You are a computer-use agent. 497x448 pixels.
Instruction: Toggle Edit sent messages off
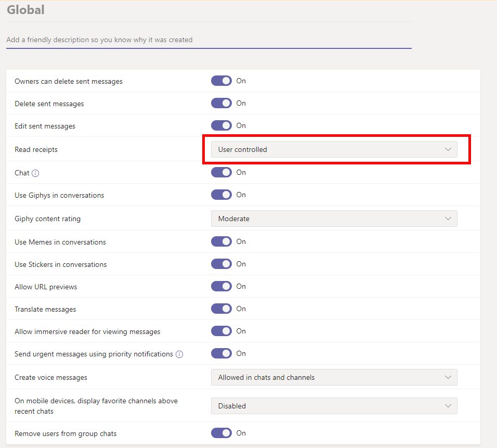pos(221,125)
